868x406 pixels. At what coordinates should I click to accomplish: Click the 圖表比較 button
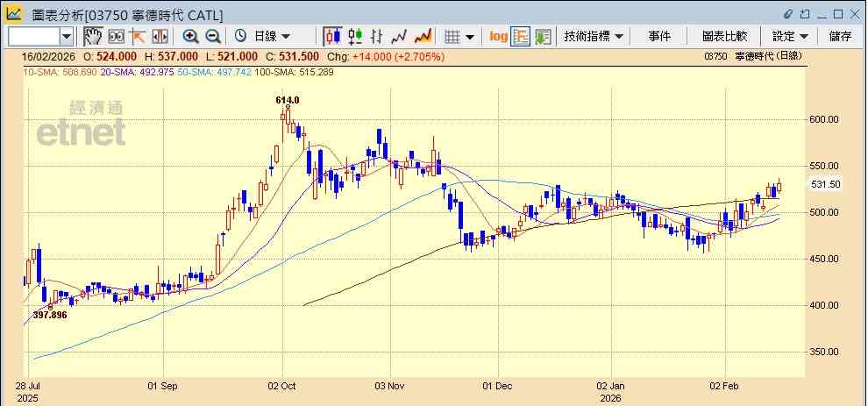click(724, 37)
